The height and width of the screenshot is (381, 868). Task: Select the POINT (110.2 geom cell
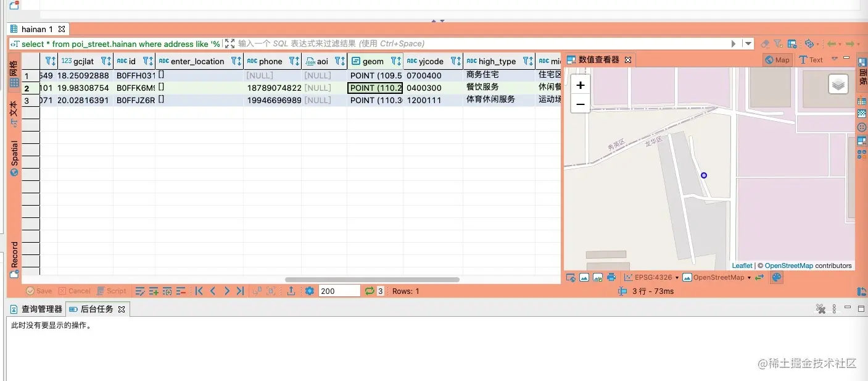pyautogui.click(x=375, y=88)
